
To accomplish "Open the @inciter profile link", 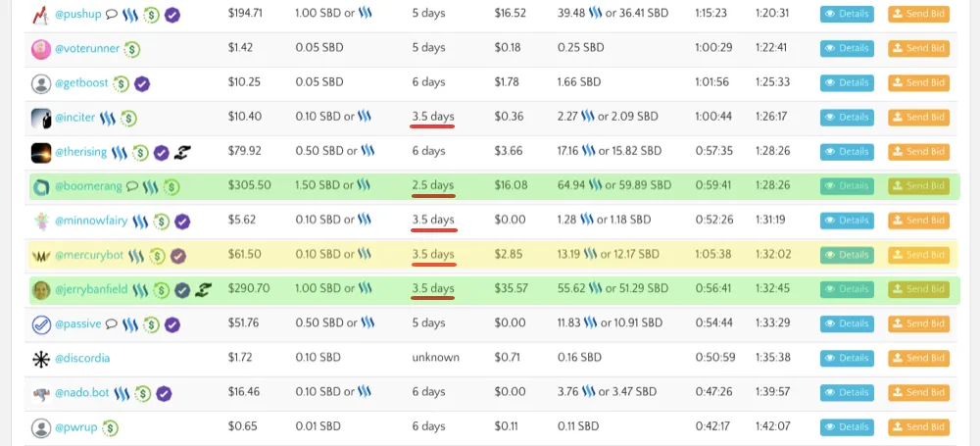I will (x=74, y=117).
